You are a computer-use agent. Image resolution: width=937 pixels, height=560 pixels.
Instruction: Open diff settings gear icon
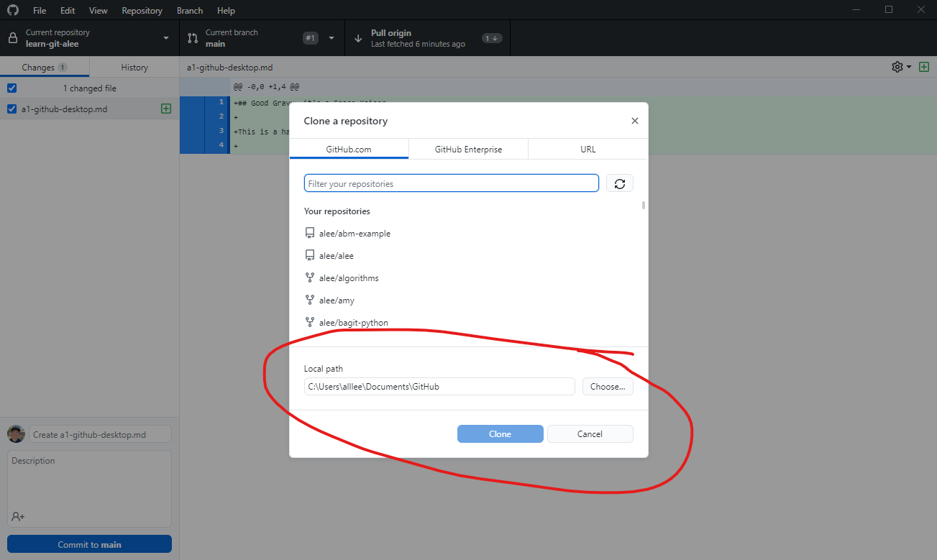(x=897, y=67)
